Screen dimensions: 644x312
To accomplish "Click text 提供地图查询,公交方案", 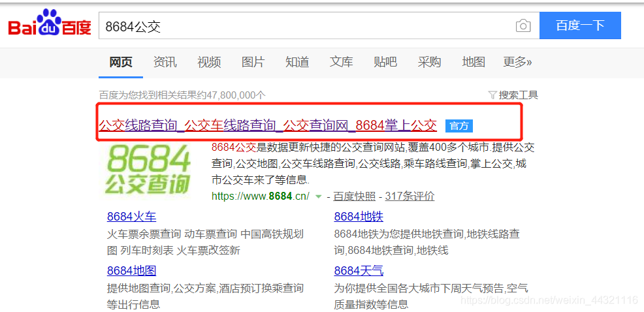I will click(205, 296).
